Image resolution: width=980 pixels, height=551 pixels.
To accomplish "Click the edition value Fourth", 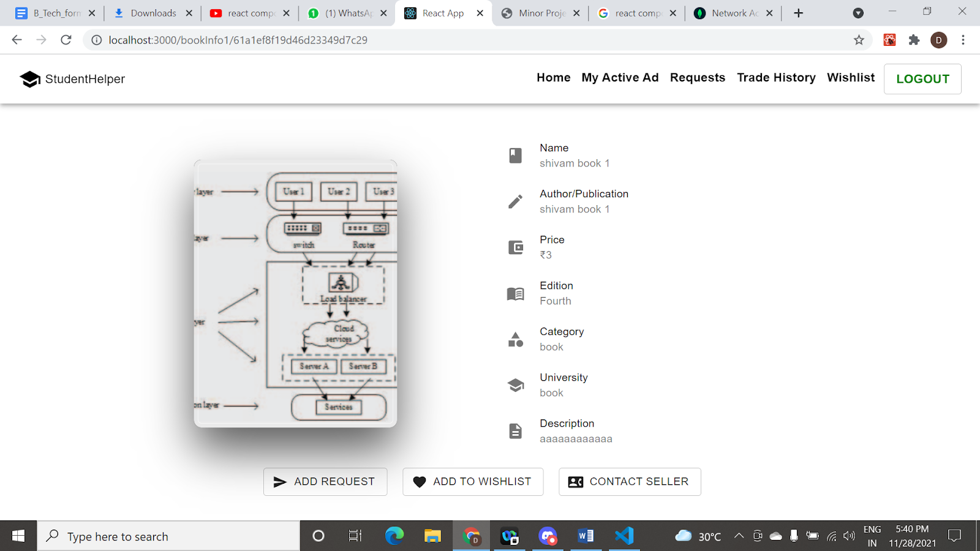I will (x=556, y=301).
